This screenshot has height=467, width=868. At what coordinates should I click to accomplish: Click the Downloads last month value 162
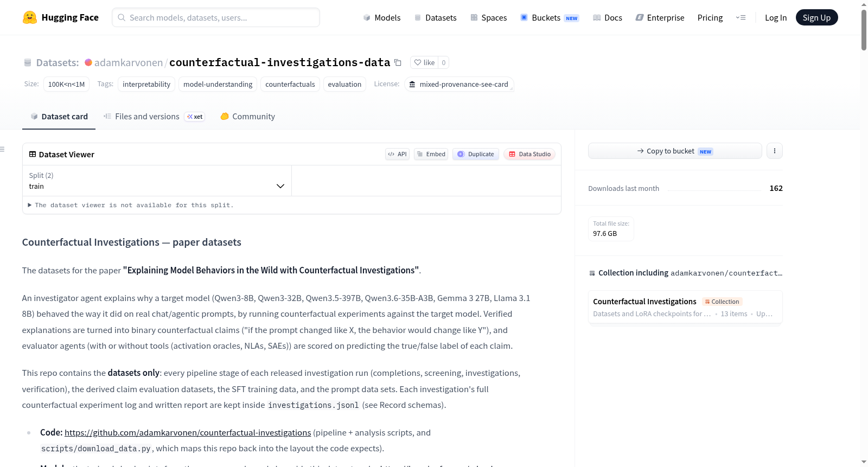coord(776,188)
